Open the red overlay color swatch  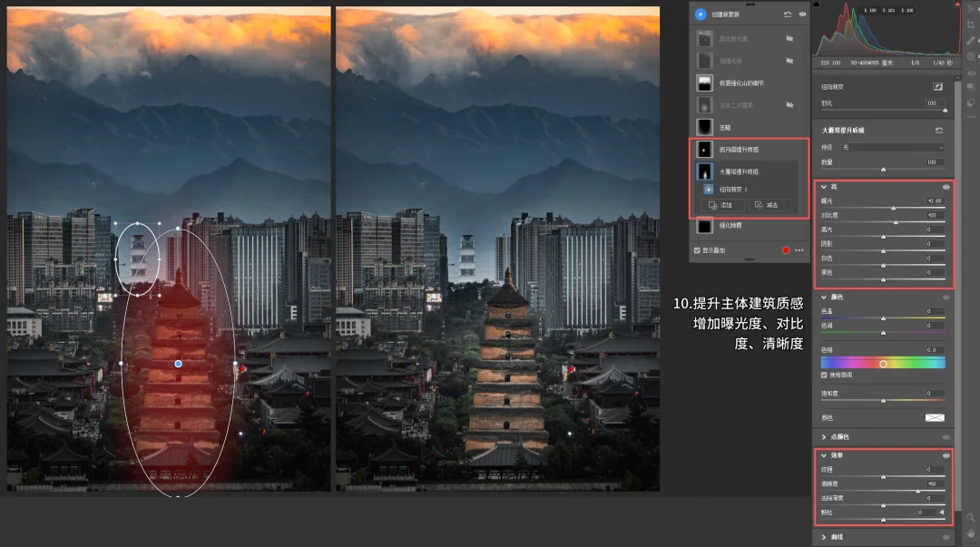[x=786, y=250]
